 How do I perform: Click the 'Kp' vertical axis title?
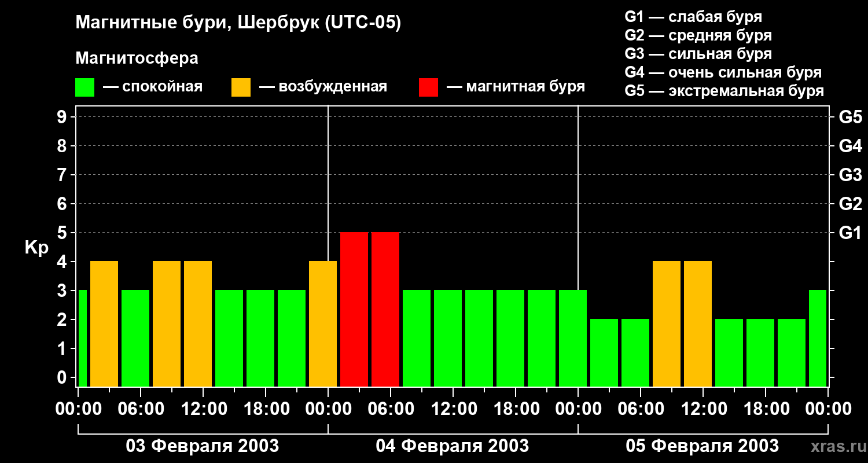(x=36, y=248)
